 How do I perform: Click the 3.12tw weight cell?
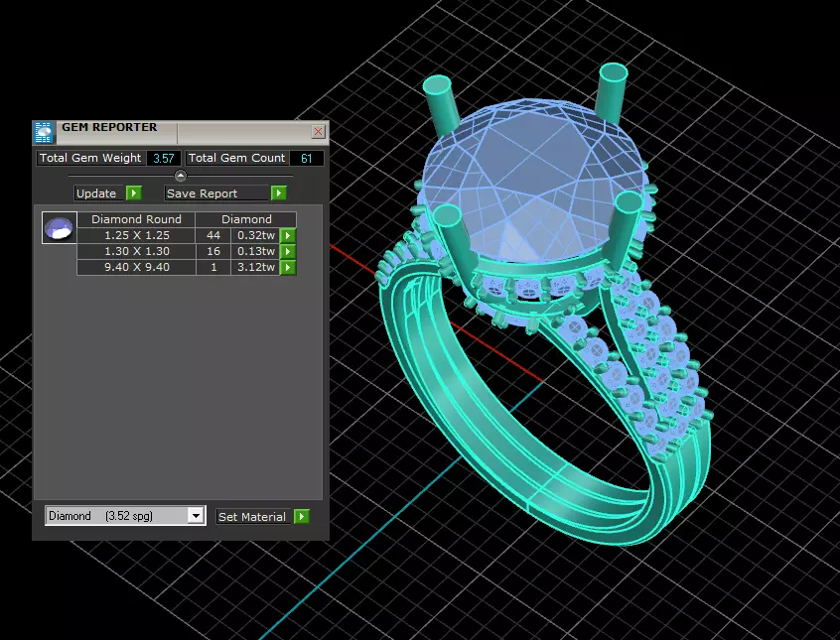[x=255, y=267]
